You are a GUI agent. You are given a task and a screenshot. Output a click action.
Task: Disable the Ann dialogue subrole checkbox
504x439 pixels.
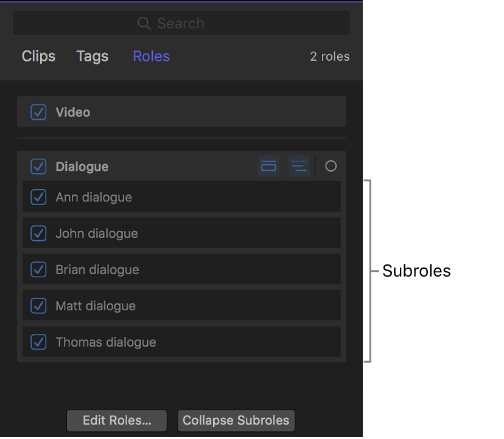(x=38, y=197)
